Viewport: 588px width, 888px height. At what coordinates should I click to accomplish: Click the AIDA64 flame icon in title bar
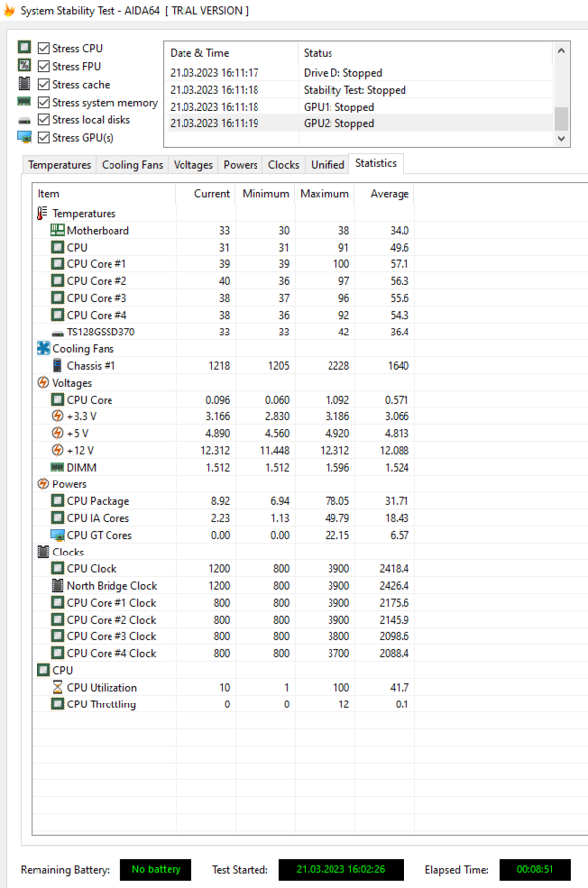tap(9, 10)
